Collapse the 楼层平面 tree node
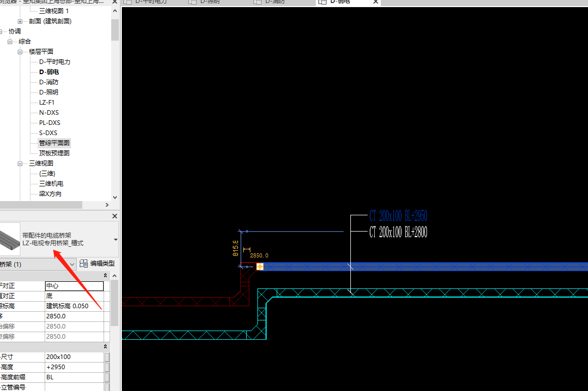This screenshot has height=391, width=588. pos(20,52)
